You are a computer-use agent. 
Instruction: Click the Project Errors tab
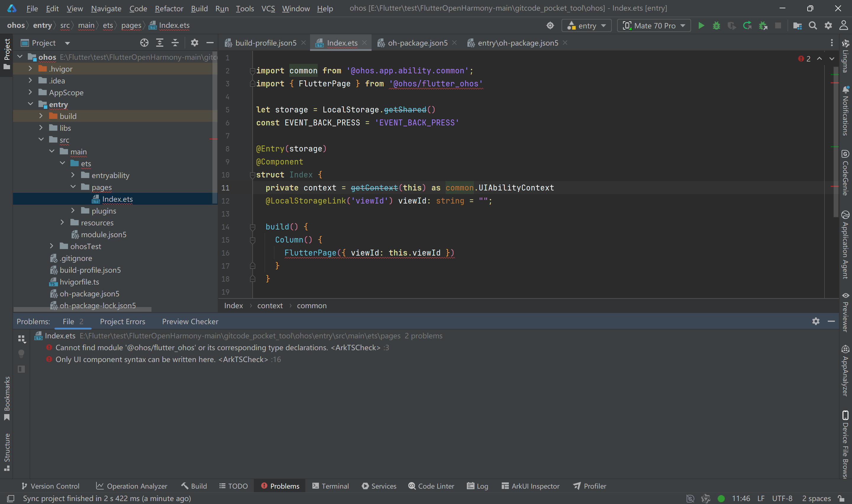tap(122, 321)
